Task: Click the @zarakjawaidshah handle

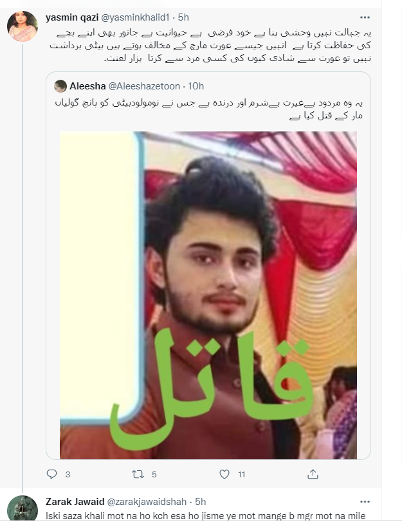Action: pos(147,502)
